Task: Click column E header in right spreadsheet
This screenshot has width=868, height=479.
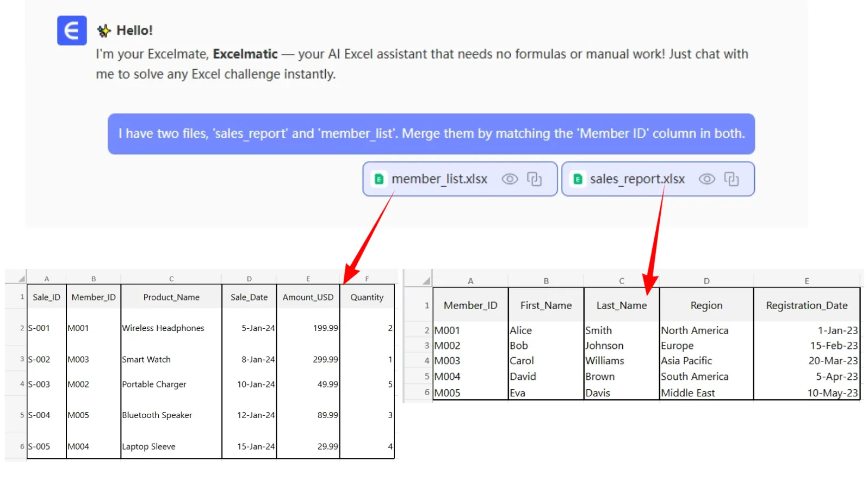Action: coord(806,281)
